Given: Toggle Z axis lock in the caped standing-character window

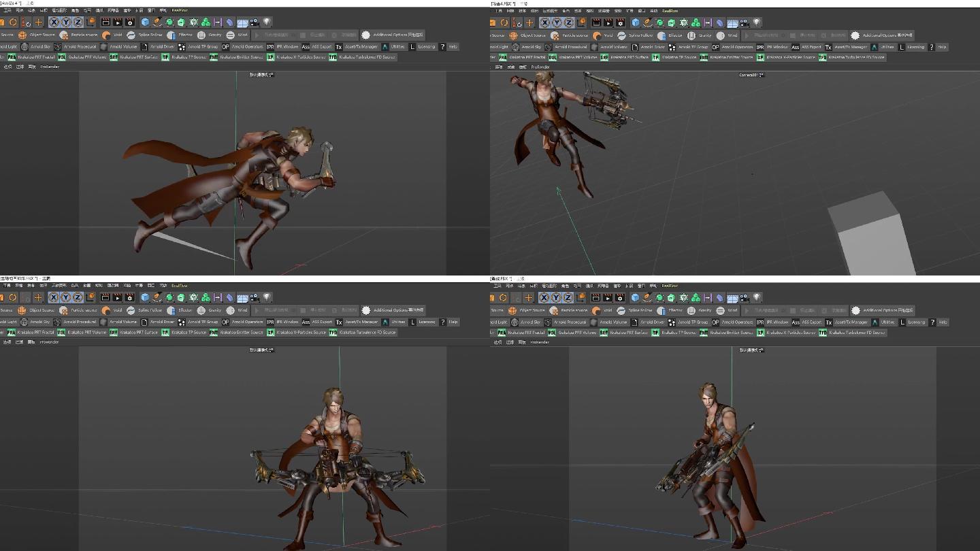Looking at the screenshot, I should pyautogui.click(x=568, y=297).
